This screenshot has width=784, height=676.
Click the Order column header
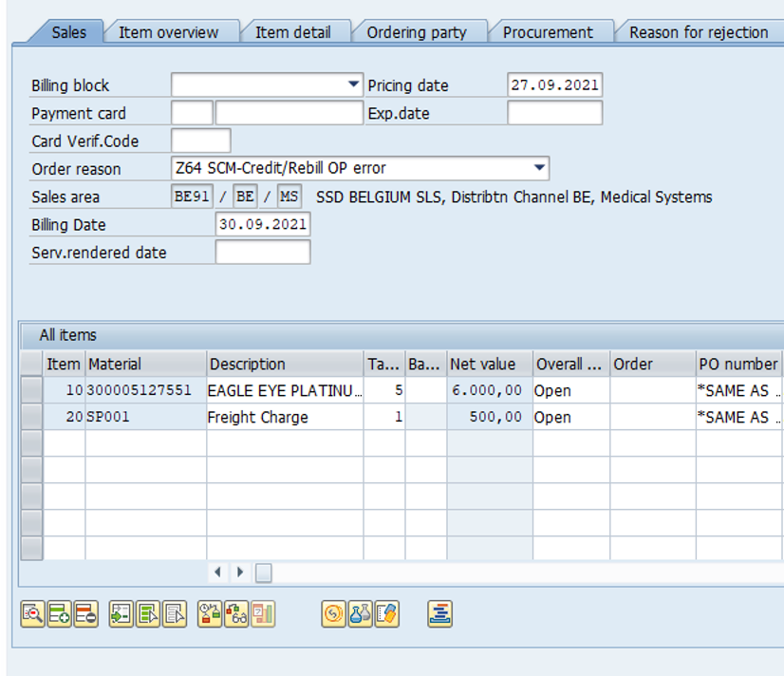pos(652,364)
